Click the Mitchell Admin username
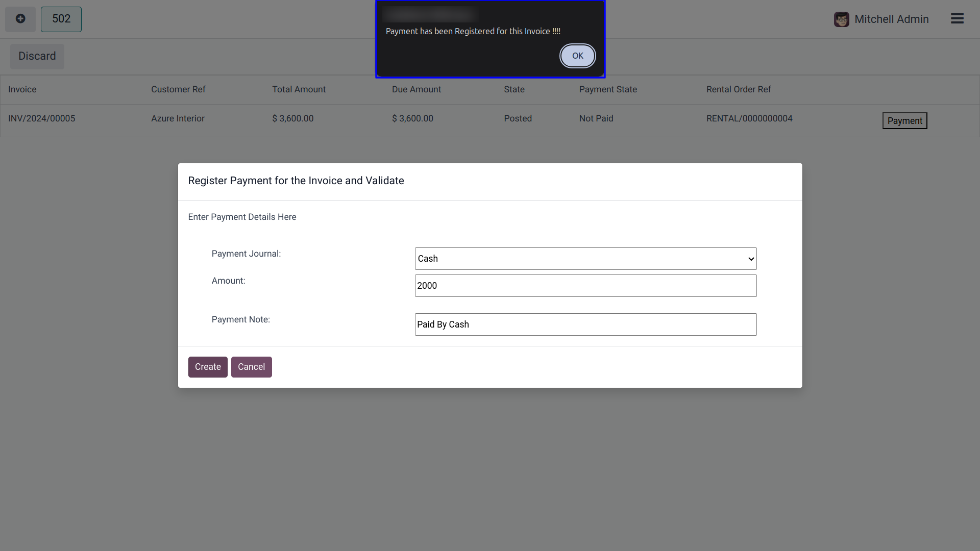This screenshot has width=980, height=551. pos(891,19)
